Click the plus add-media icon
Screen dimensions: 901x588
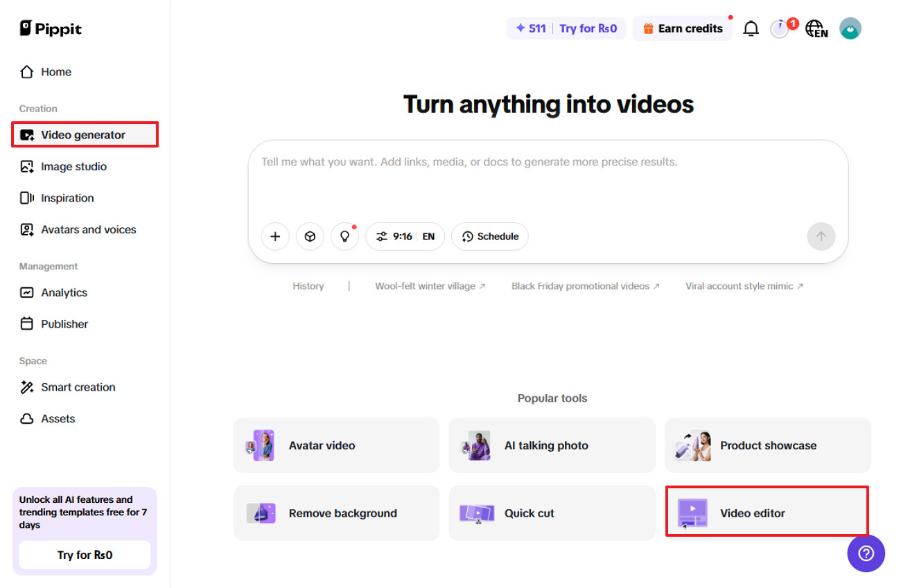[x=275, y=236]
